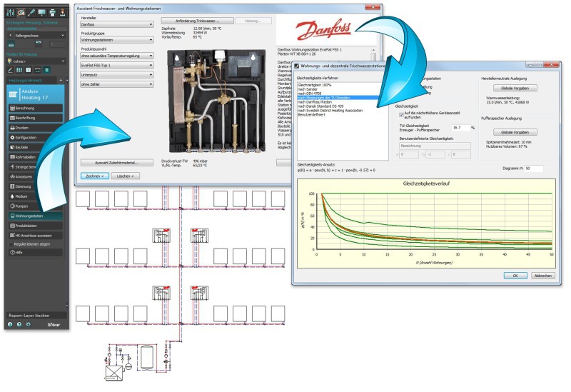
Task: Click Abbrechen in the Wohnungsstationen dialog
Action: [x=543, y=276]
